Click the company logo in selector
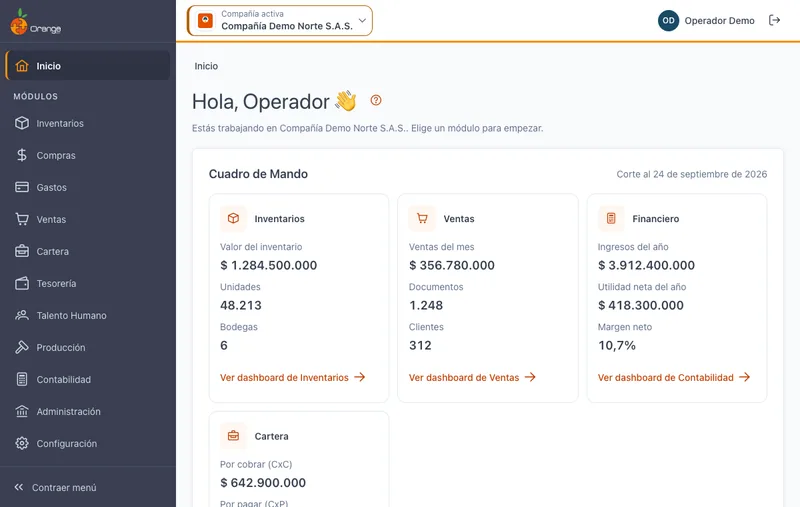This screenshot has width=800, height=507. (x=206, y=20)
